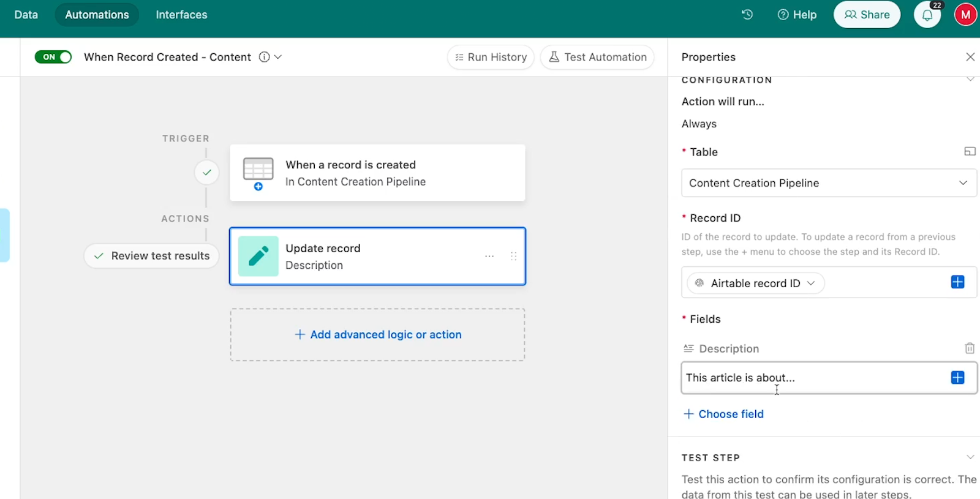Expand the automation name dropdown chevron
This screenshot has width=980, height=499.
coord(278,57)
